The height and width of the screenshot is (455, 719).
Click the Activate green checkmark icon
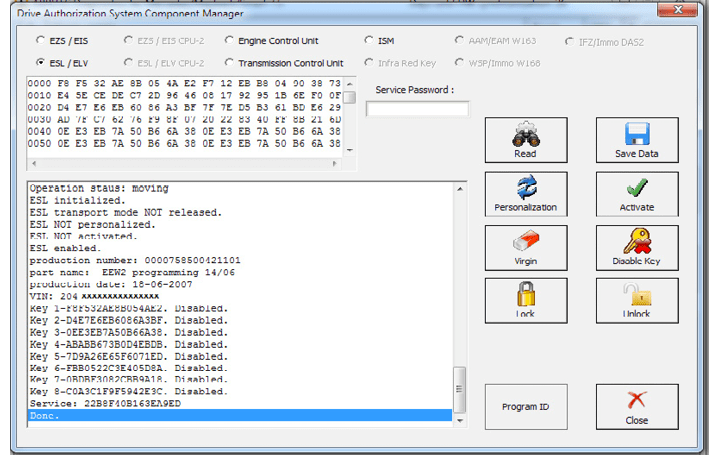636,189
